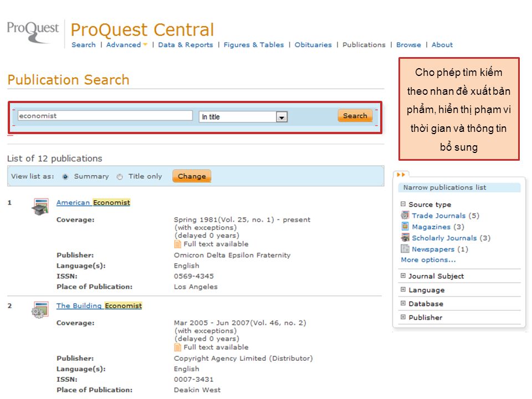Open the Browse page
This screenshot has width=532, height=399.
(408, 45)
